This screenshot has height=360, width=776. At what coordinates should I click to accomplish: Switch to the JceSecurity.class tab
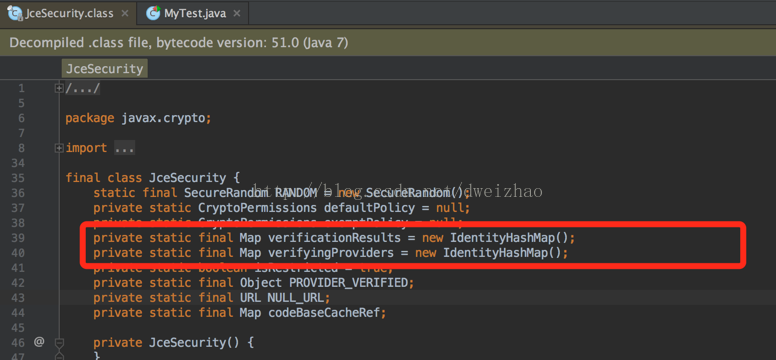(x=68, y=13)
